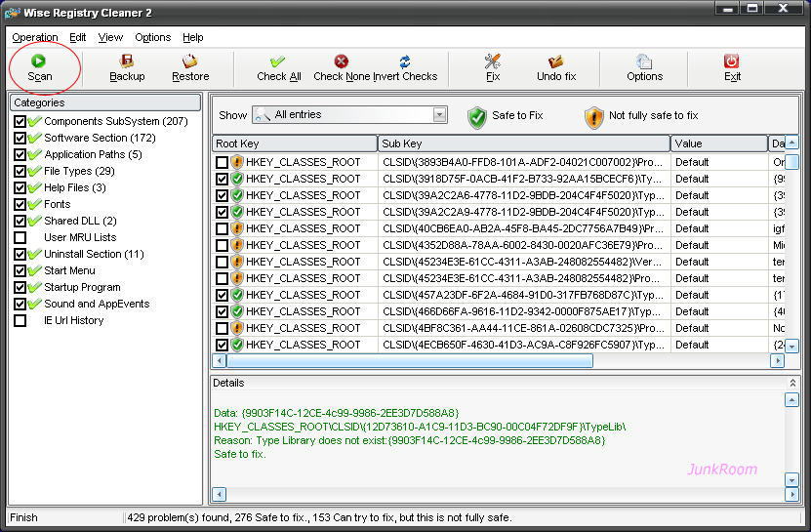Screen dimensions: 811x532
Task: Select the CLSID {45234E3E Ver... row
Action: tap(498, 262)
